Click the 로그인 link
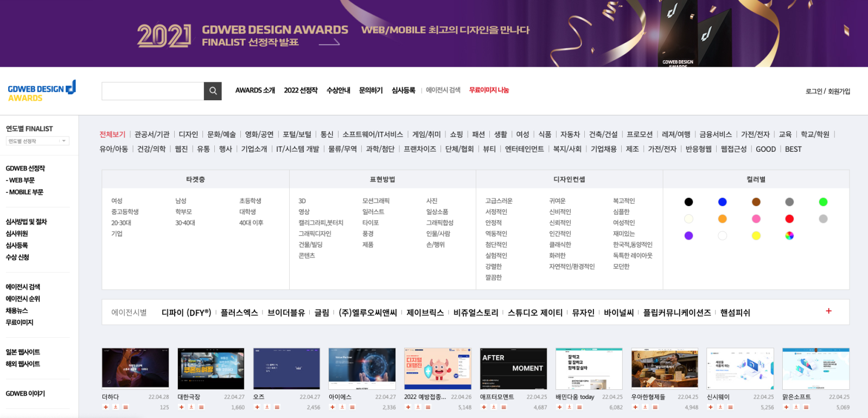868x418 pixels. 814,92
